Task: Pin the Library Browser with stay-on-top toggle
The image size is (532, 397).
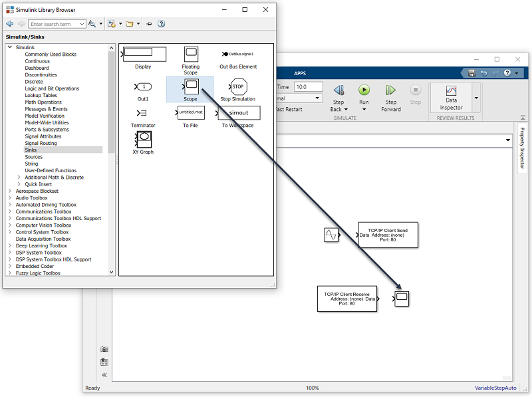Action: click(x=148, y=24)
